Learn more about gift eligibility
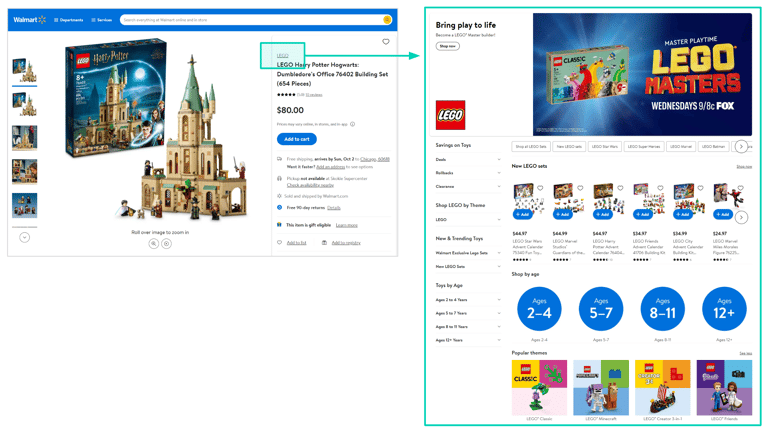The height and width of the screenshot is (432, 770). pyautogui.click(x=347, y=225)
